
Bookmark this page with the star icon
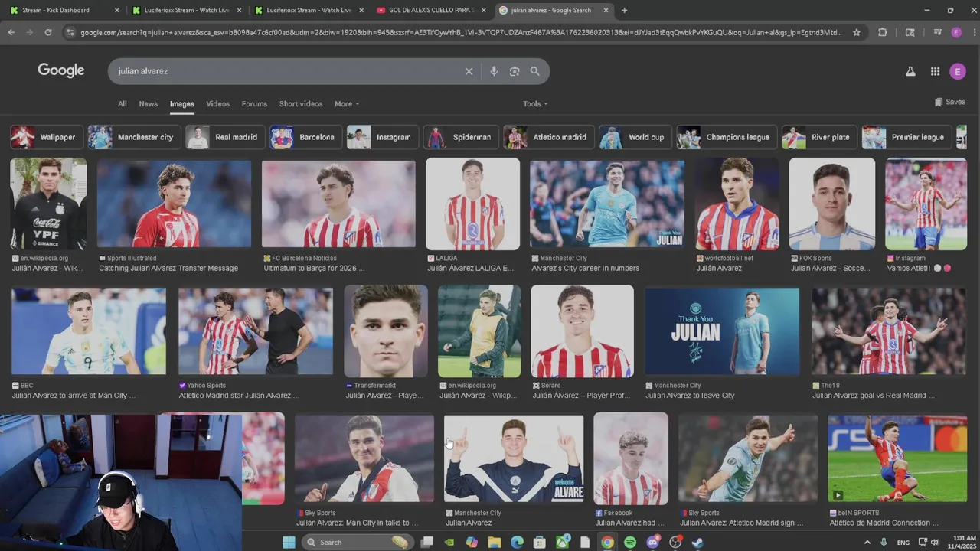coord(857,32)
